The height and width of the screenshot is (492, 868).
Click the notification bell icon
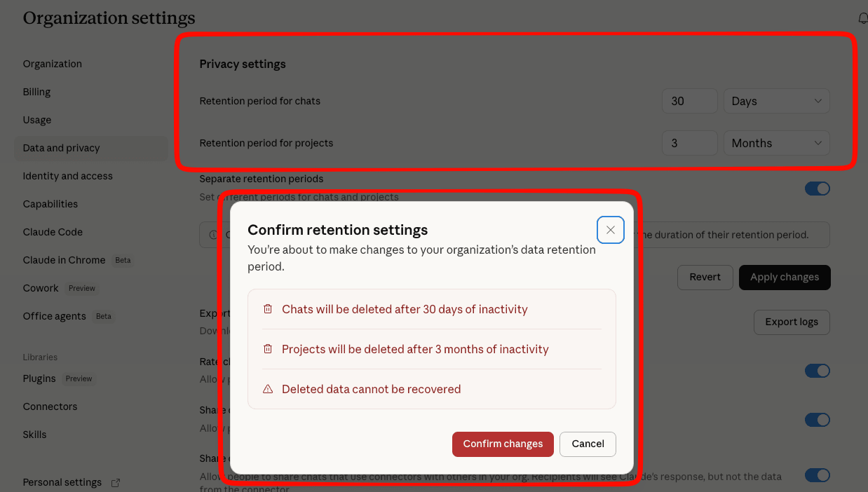[x=862, y=18]
